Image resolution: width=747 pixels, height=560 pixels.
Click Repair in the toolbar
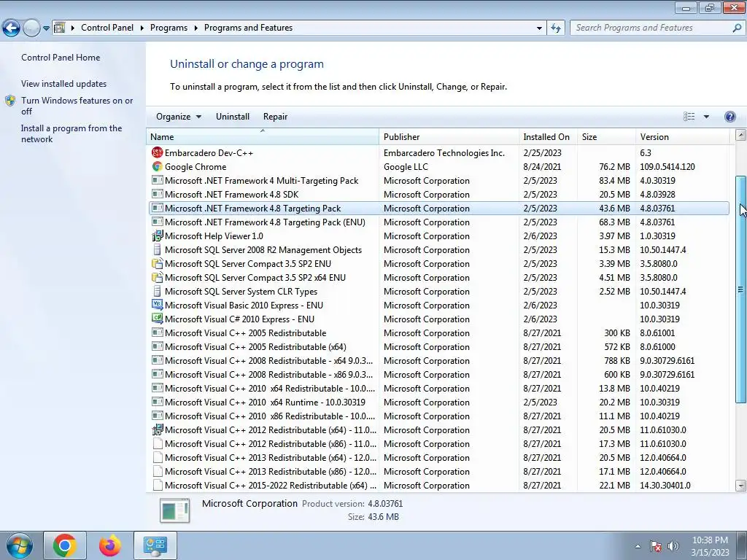coord(275,117)
